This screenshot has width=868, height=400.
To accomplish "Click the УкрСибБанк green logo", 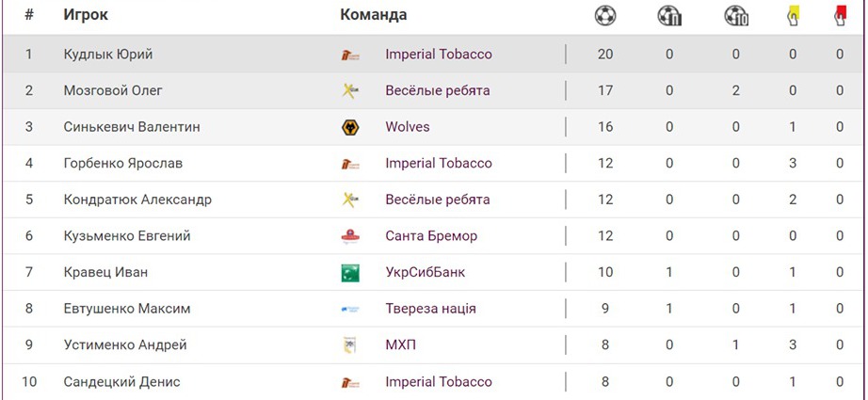I will pyautogui.click(x=350, y=273).
